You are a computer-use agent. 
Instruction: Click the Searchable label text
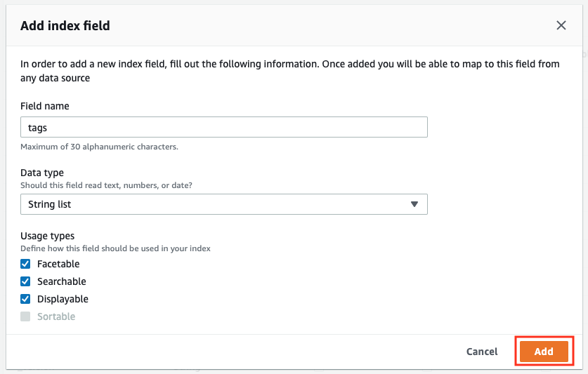(62, 281)
